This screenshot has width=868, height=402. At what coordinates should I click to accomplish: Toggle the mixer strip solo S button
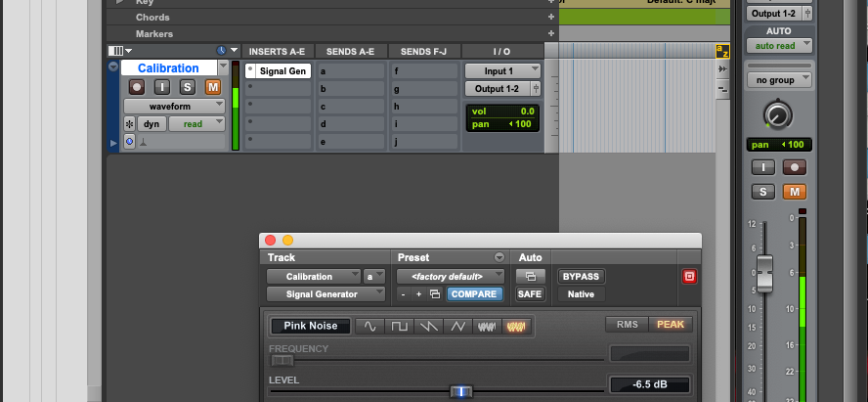pos(762,192)
